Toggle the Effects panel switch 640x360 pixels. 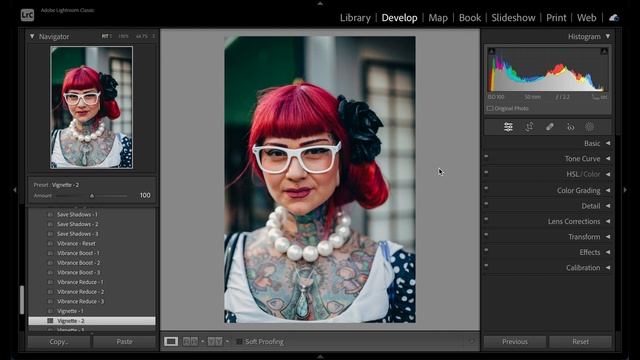tap(486, 250)
